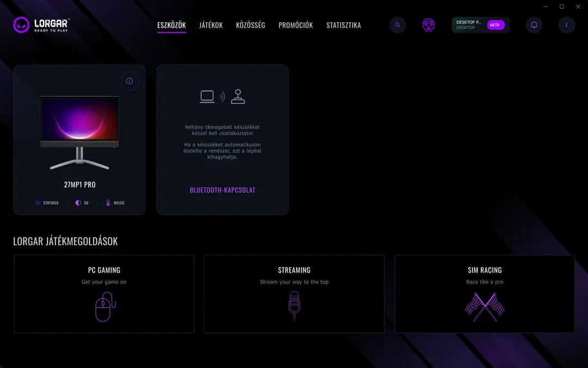Screen dimensions: 588x368
Task: Click the Aktív status button
Action: click(x=495, y=25)
